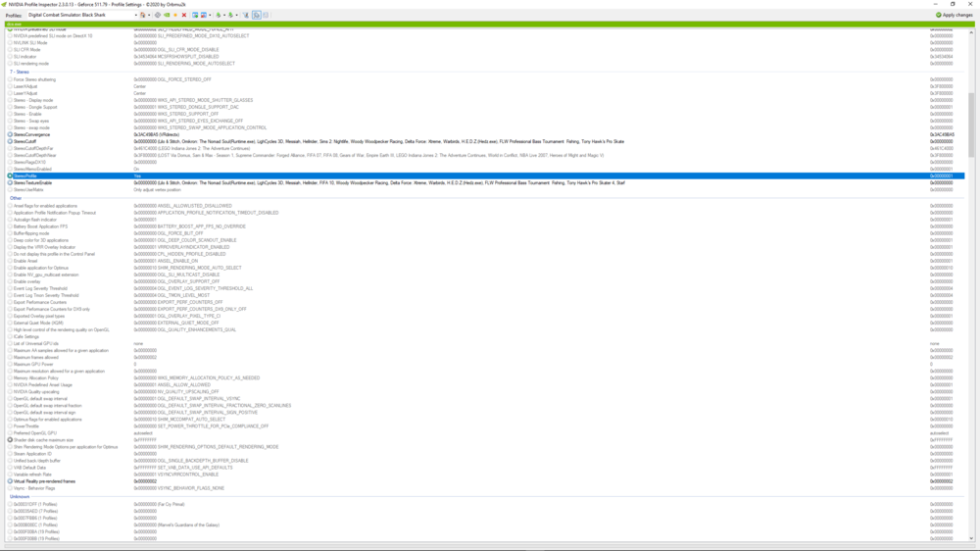Select Battery Boost Application FPS row
The width and height of the screenshot is (980, 551).
click(484, 226)
